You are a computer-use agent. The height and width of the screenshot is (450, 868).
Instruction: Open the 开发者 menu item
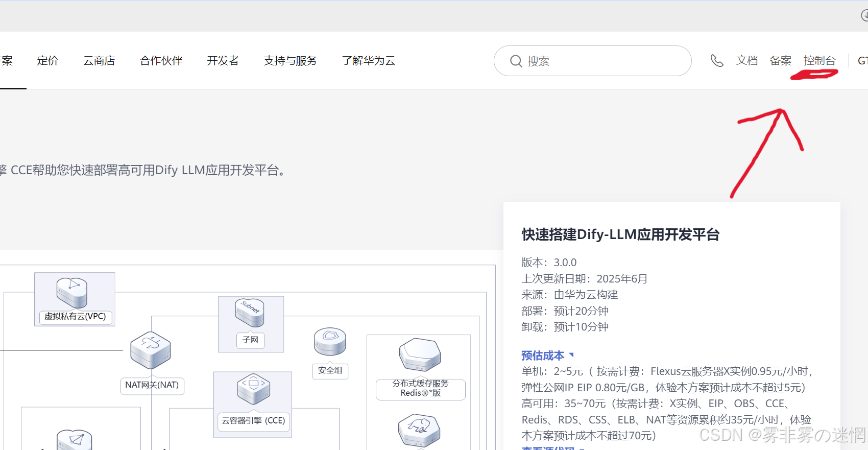coord(223,61)
